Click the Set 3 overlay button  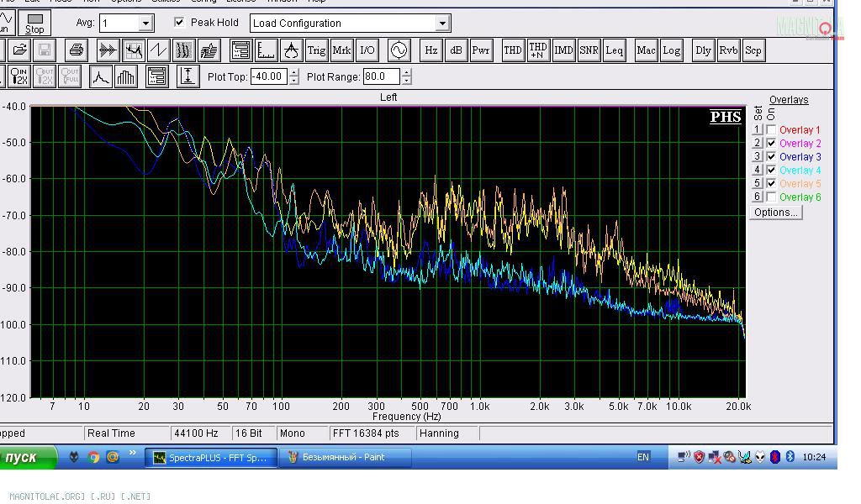click(758, 157)
